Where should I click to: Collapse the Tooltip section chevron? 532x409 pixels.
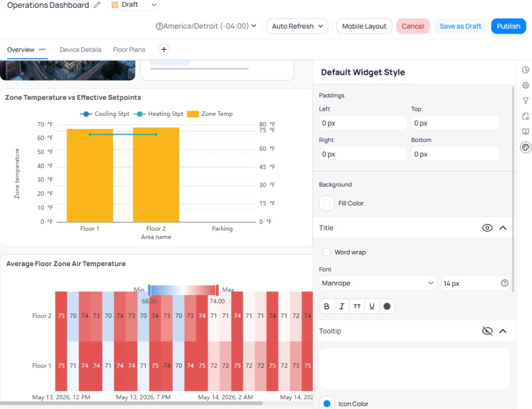[503, 331]
